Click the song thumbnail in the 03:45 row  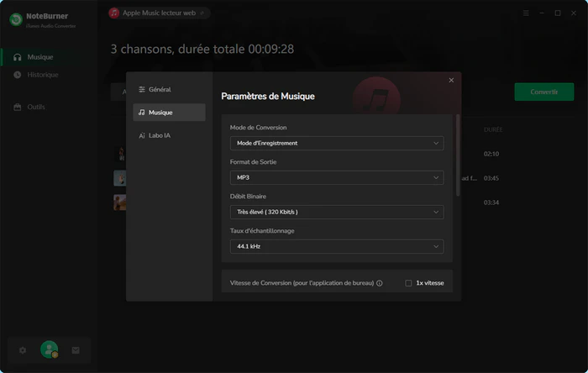coord(119,178)
